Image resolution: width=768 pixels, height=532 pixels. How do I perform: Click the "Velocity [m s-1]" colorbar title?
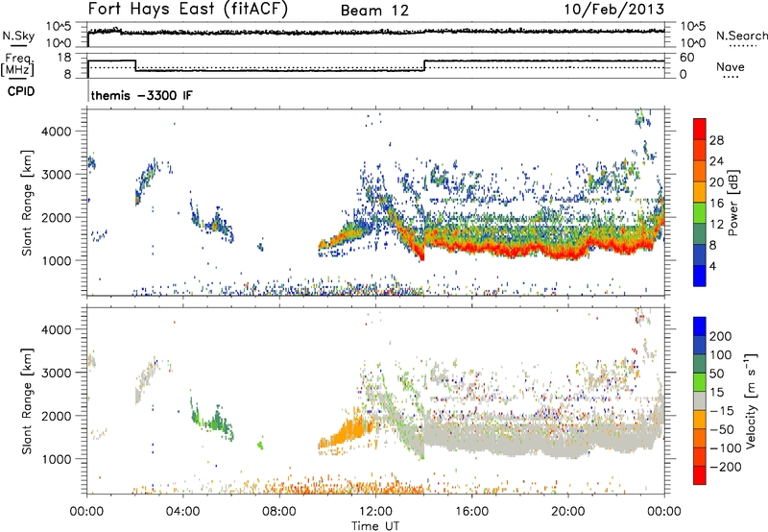(751, 400)
